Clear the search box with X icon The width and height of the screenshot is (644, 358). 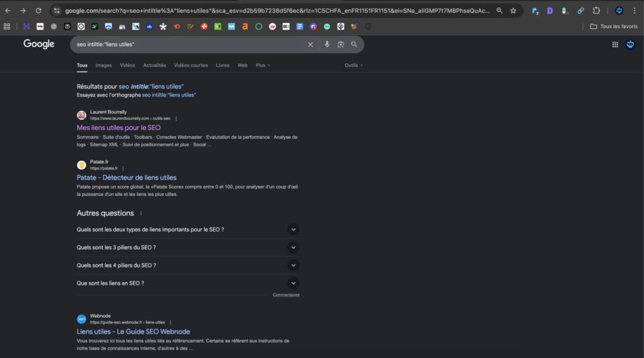[310, 45]
